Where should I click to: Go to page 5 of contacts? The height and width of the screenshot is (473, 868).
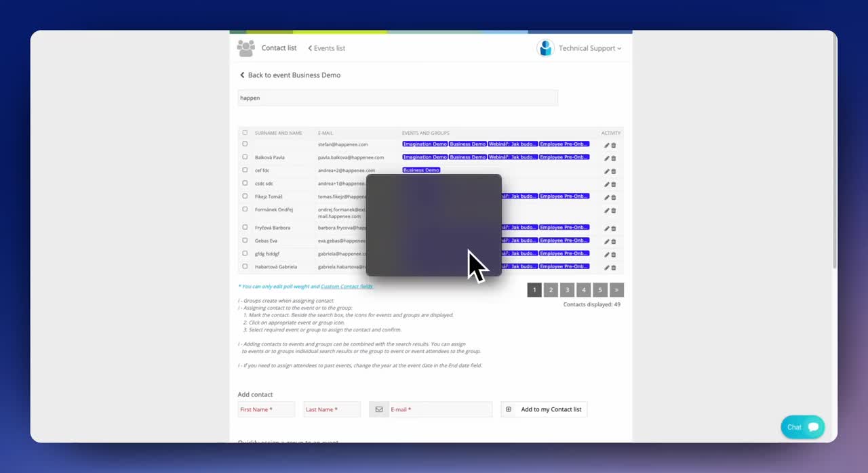[600, 290]
